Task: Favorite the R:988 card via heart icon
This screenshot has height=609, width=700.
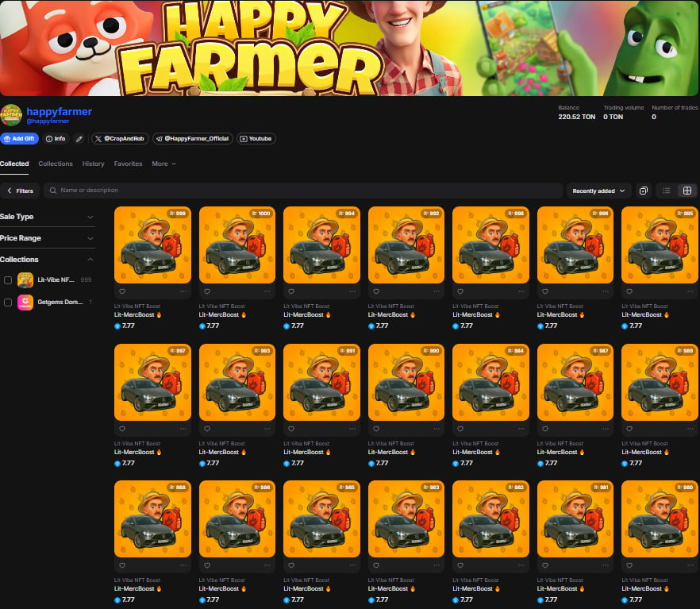Action: pyautogui.click(x=122, y=565)
